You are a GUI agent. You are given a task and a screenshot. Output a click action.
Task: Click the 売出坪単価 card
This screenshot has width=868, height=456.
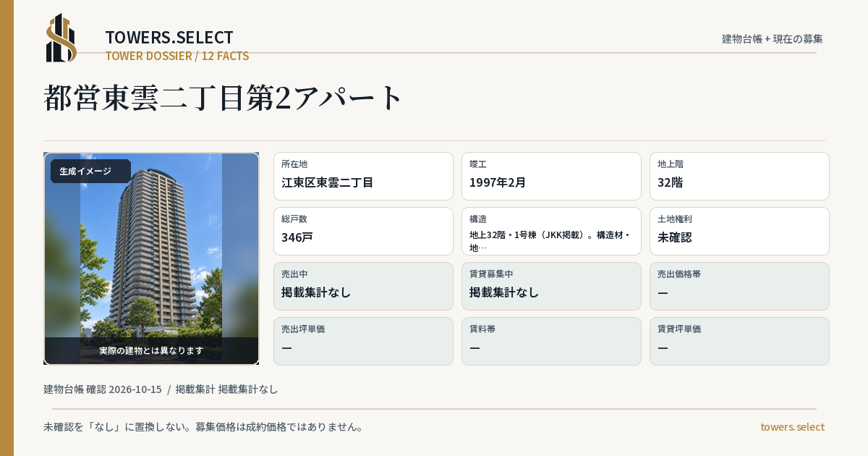tap(363, 341)
